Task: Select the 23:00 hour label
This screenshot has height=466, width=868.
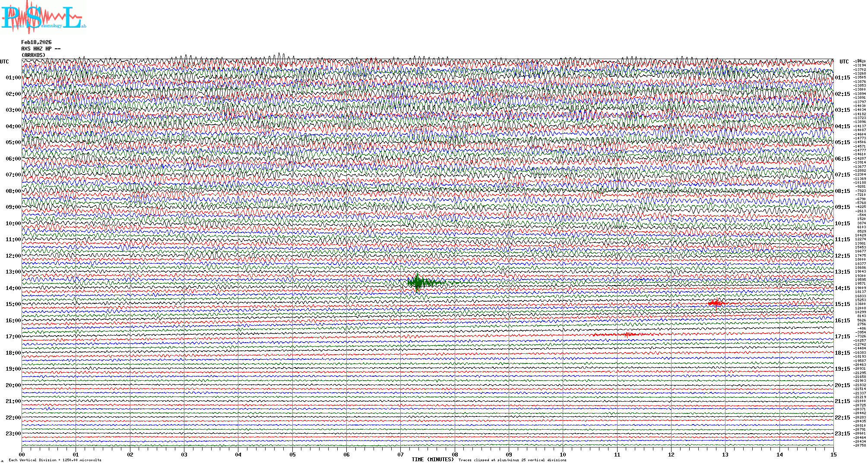Action: pyautogui.click(x=13, y=434)
